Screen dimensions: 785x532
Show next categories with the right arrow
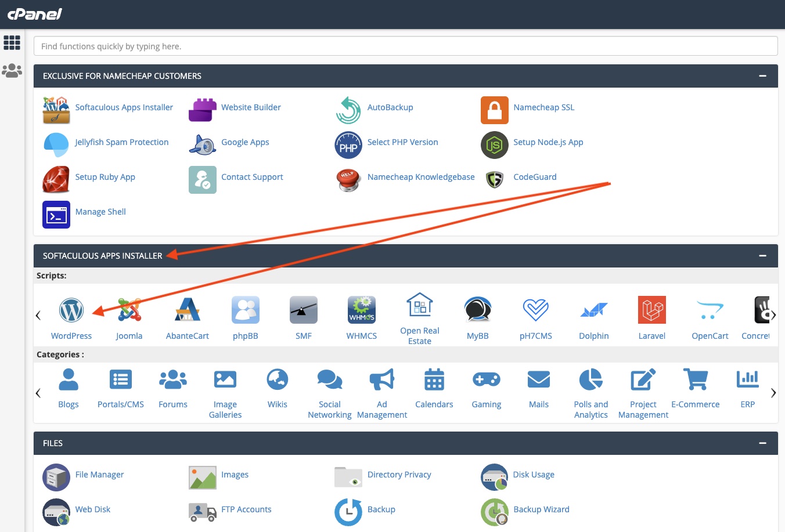point(773,393)
